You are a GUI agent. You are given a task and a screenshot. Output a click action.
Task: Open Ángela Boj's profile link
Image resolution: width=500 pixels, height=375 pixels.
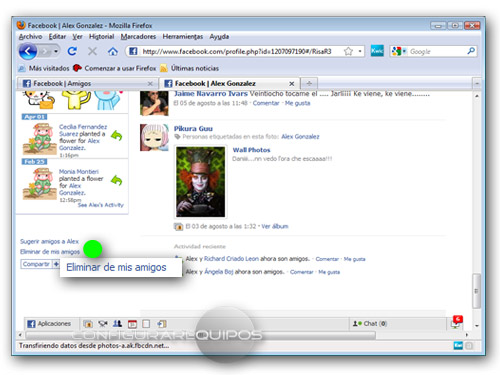tap(219, 272)
